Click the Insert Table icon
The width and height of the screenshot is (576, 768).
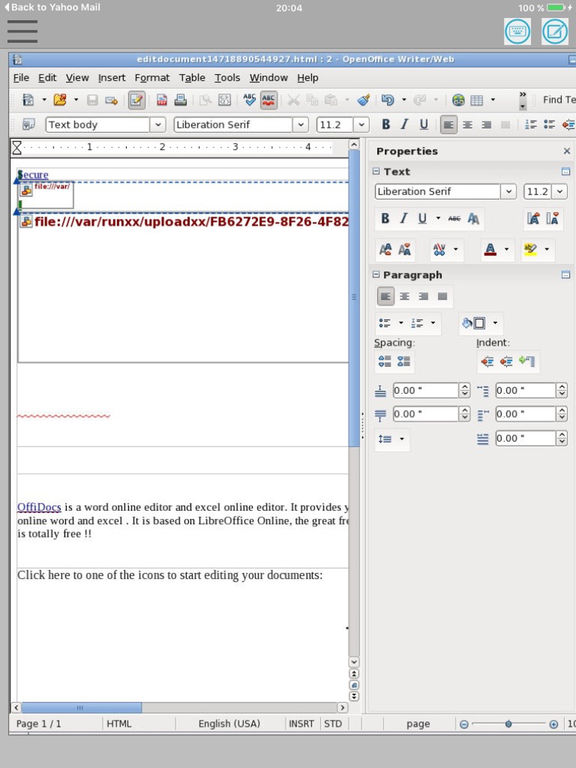477,100
